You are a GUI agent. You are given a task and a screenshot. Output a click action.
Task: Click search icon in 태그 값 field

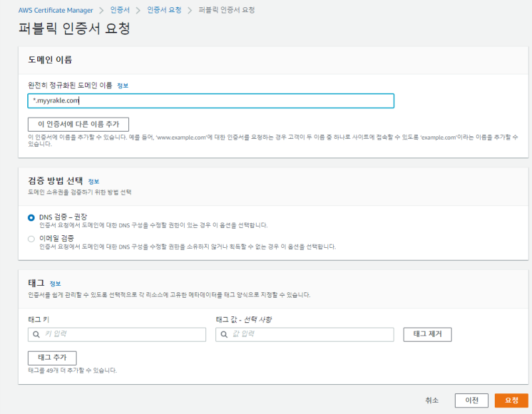[224, 334]
